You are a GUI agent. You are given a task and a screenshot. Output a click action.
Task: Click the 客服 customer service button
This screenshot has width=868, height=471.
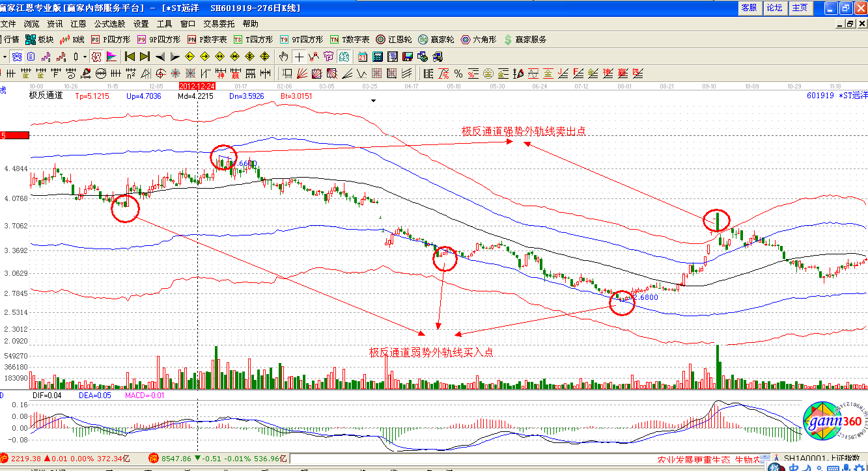(749, 8)
